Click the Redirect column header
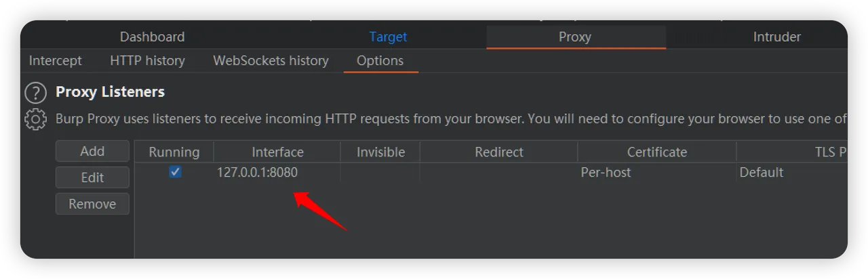The height and width of the screenshot is (279, 868). point(499,152)
